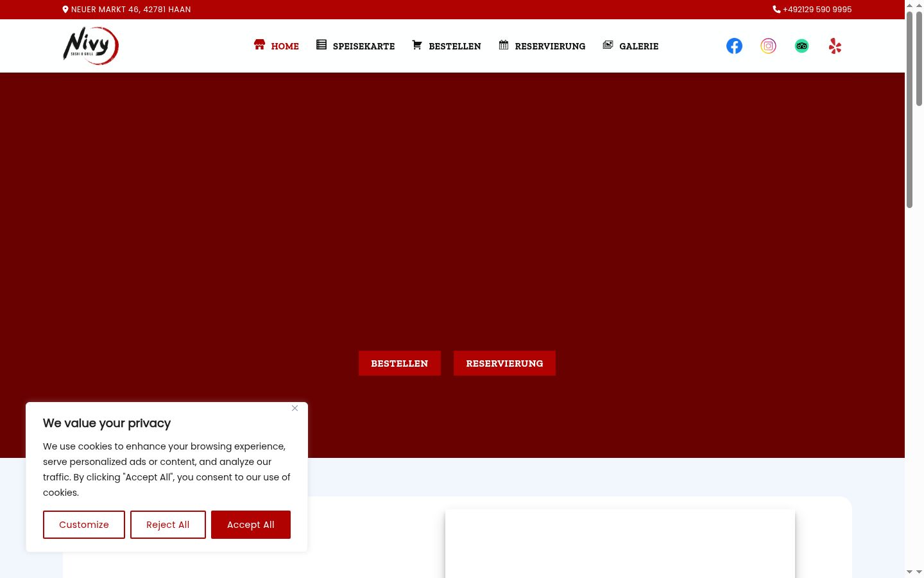
Task: Click the Nivy Sushi & Grill logo
Action: point(90,46)
